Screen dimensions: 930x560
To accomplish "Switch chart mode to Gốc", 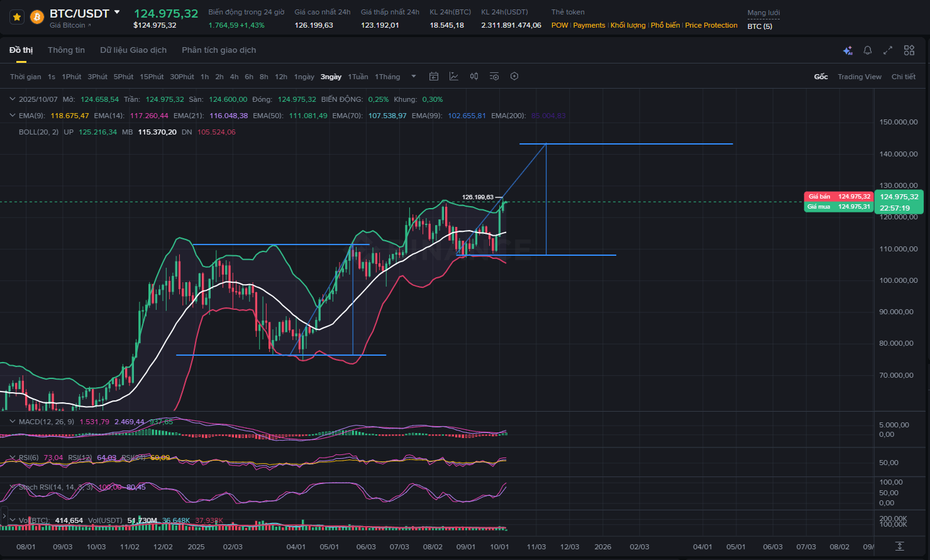I will pos(821,77).
